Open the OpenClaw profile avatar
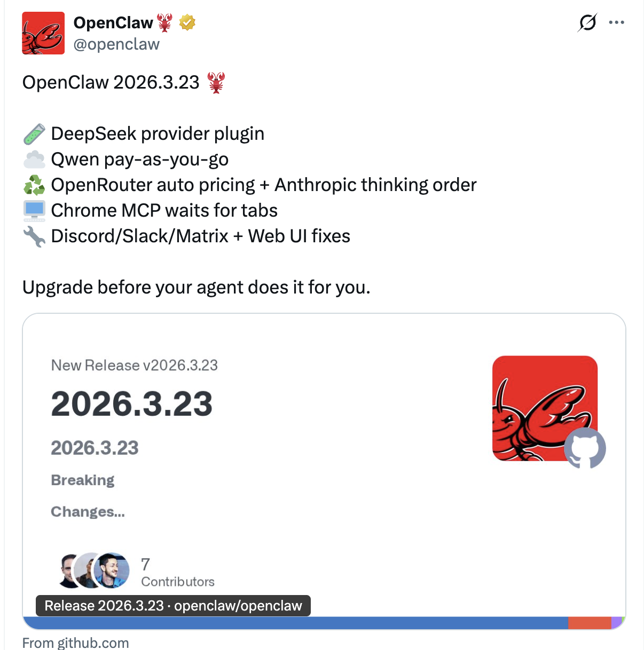Image resolution: width=644 pixels, height=650 pixels. coord(43,33)
